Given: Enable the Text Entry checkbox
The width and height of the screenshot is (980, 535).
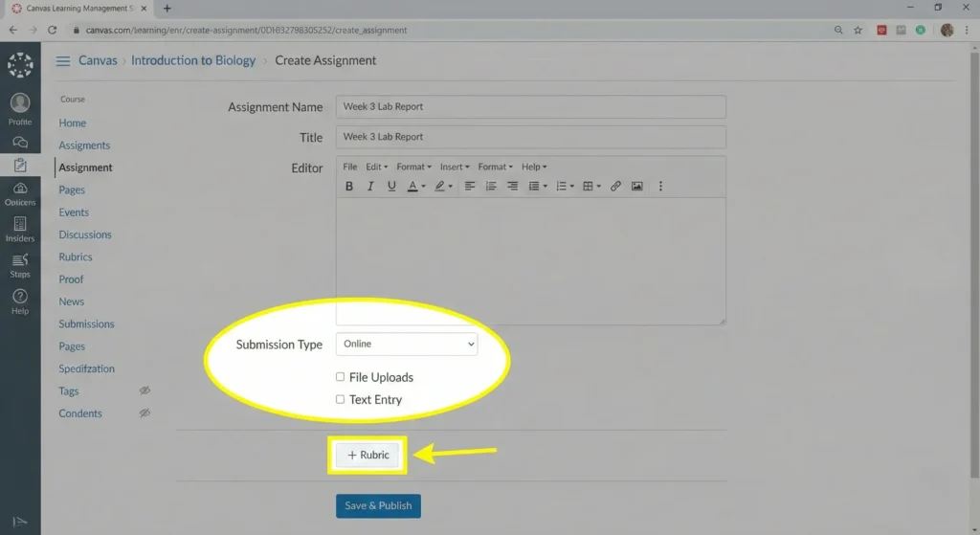Looking at the screenshot, I should [x=340, y=399].
